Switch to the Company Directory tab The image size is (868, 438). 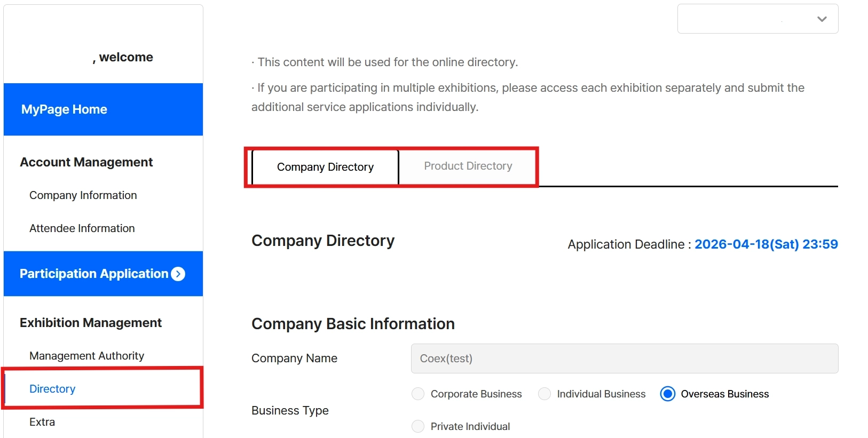click(325, 167)
